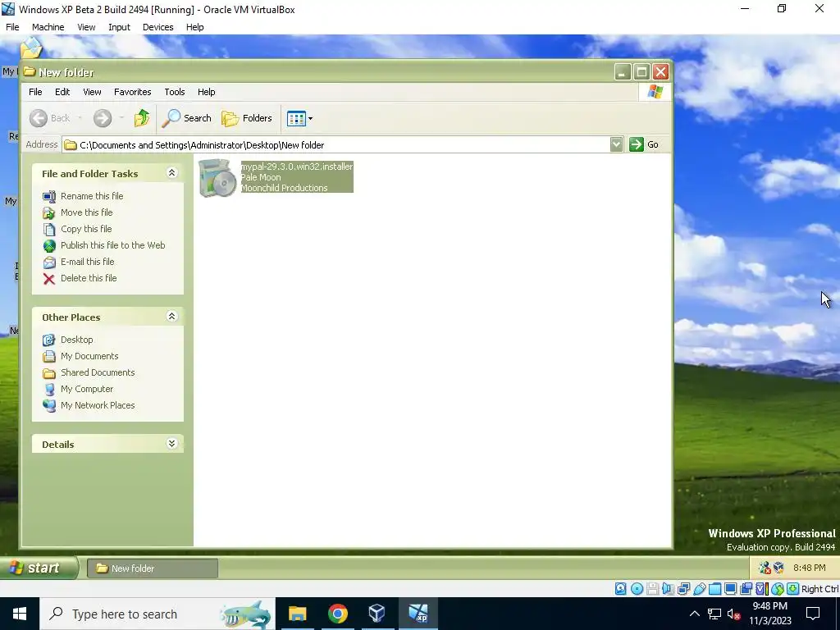Click the Rename this file link
The width and height of the screenshot is (840, 630).
click(92, 196)
